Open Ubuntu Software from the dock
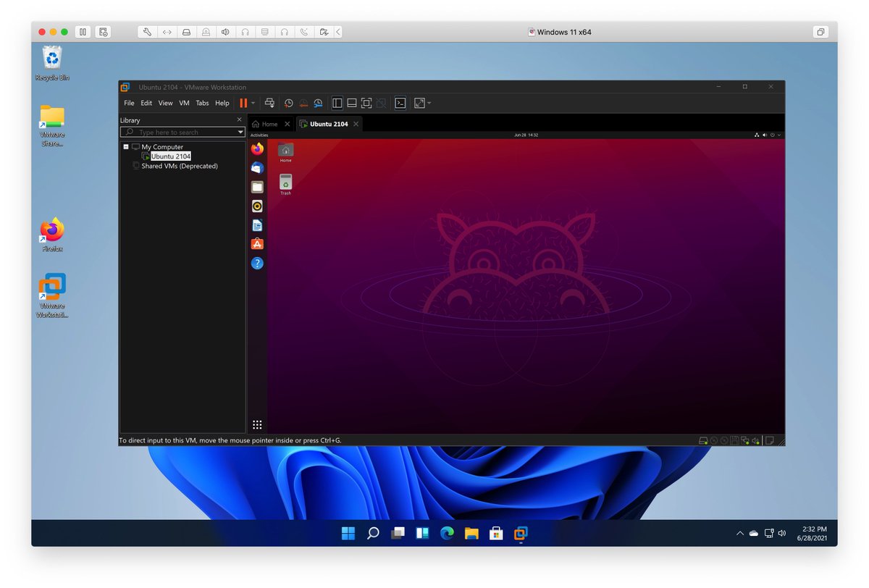Viewport: 869px width, 588px height. point(257,244)
